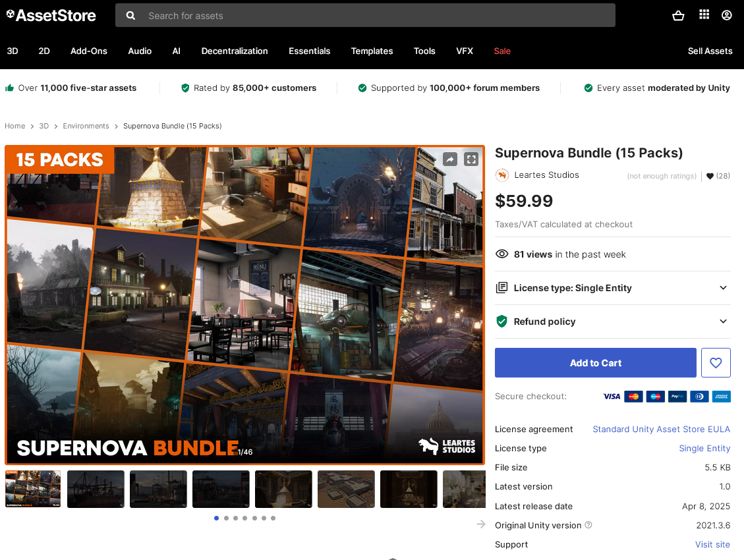Click the Refund policy shield icon

[x=501, y=322]
